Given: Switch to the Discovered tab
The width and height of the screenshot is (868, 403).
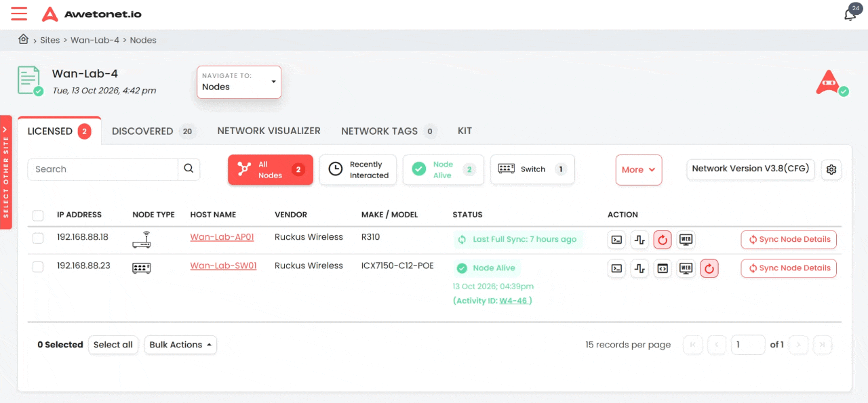Looking at the screenshot, I should tap(154, 131).
